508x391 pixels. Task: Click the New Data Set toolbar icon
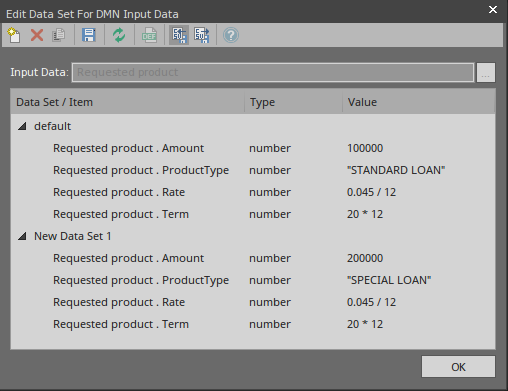(14, 35)
